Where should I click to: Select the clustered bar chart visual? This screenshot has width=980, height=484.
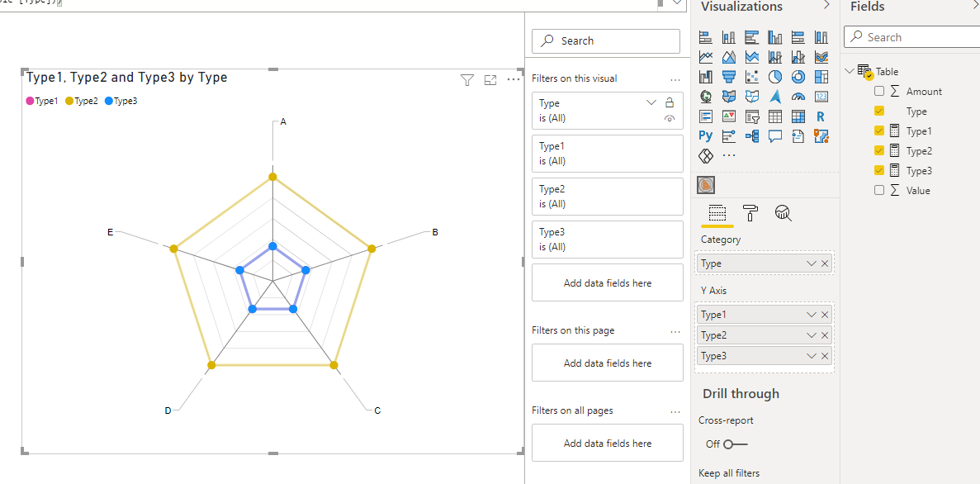pyautogui.click(x=752, y=37)
